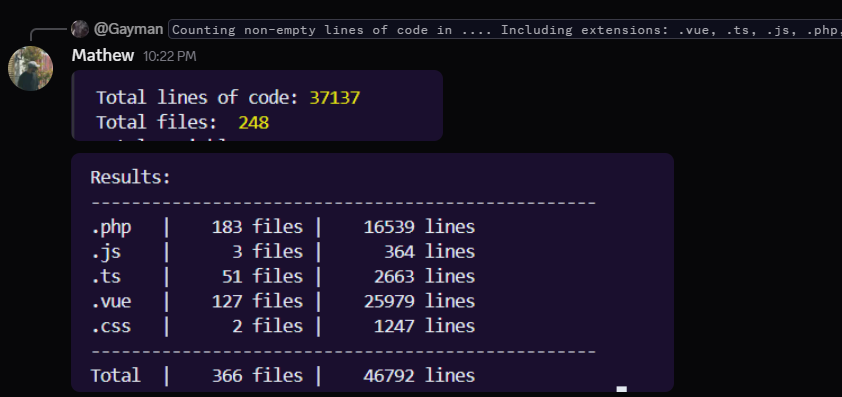Select the .css extension cell
The image size is (842, 397).
111,326
